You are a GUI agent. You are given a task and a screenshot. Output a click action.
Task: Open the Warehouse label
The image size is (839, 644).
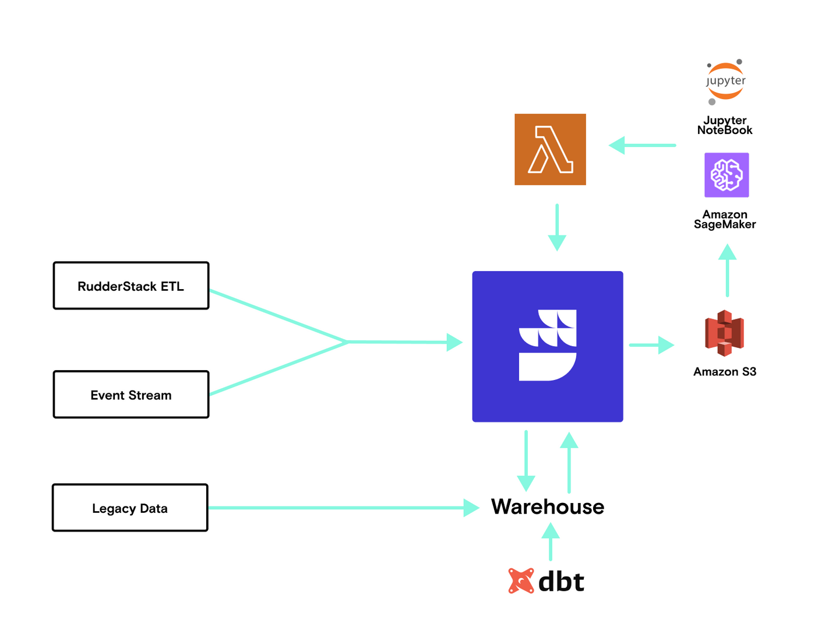(x=547, y=507)
